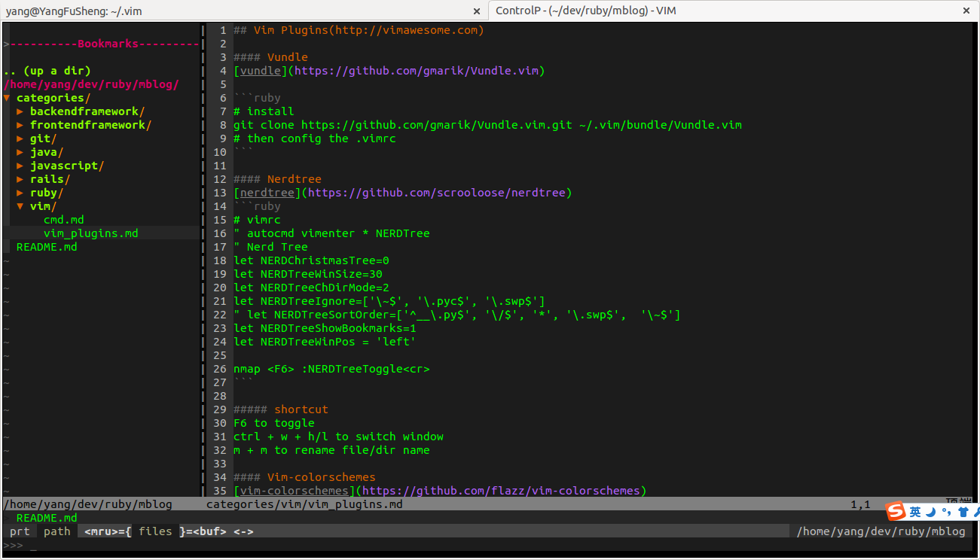
Task: Click the '.. (up a dir)' entry
Action: [47, 71]
